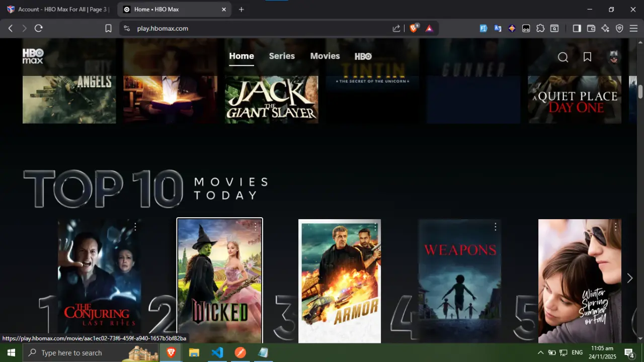Open the notification center with 4 alerts

point(629,352)
